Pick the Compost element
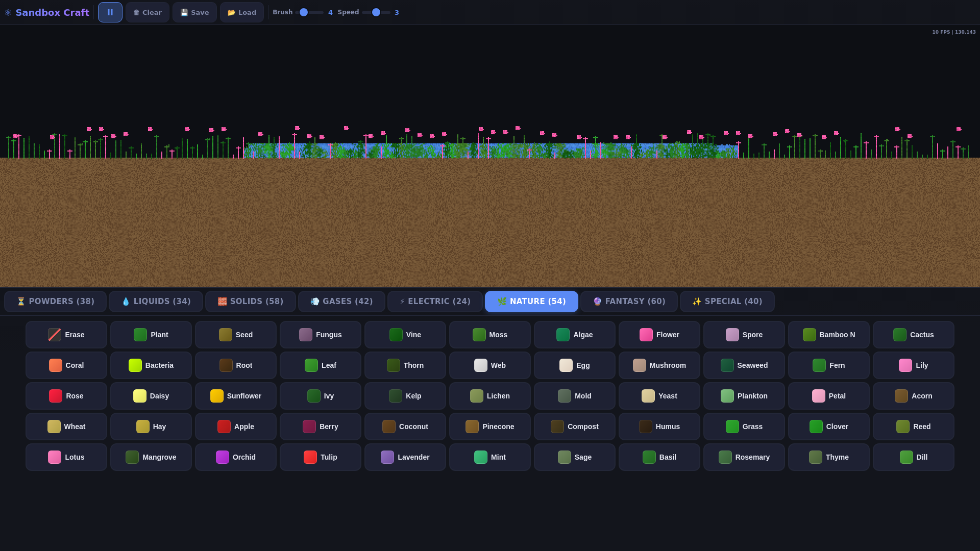The image size is (980, 551). [575, 427]
